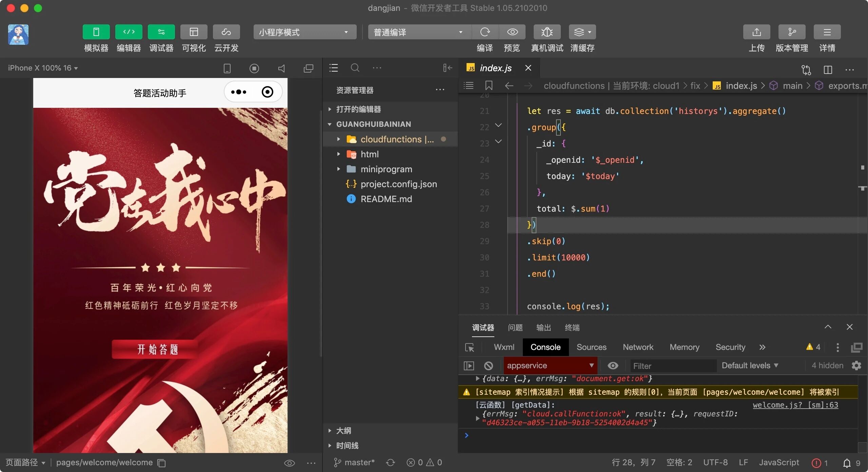Click the real-device debug bug icon
The image size is (868, 472).
point(547,32)
